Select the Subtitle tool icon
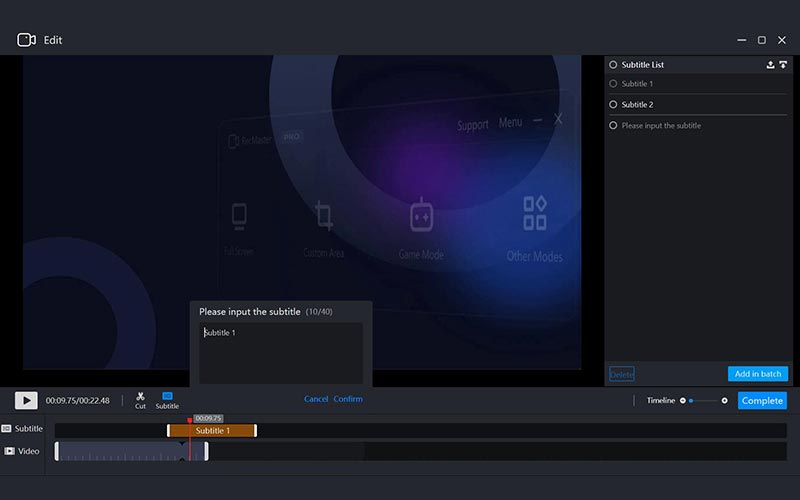The width and height of the screenshot is (800, 500). pos(167,401)
